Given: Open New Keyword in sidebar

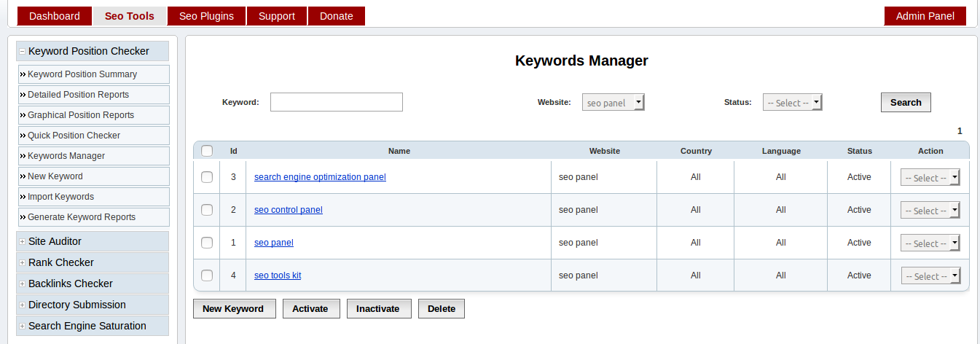Looking at the screenshot, I should 94,176.
